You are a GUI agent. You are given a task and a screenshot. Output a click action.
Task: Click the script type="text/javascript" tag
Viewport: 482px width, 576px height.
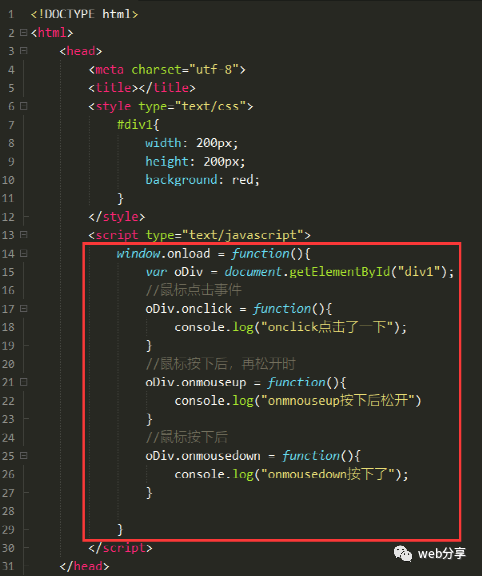[199, 235]
